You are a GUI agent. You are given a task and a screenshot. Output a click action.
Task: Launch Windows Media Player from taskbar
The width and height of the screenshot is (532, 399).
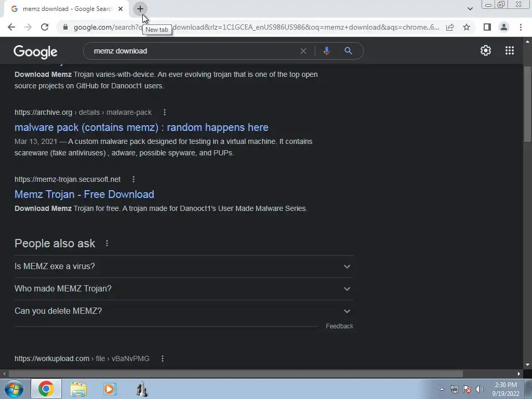pos(110,389)
